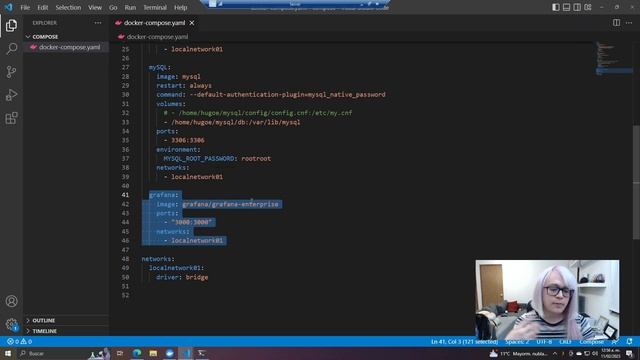
Task: Open the Manage gear icon
Action: (11, 324)
